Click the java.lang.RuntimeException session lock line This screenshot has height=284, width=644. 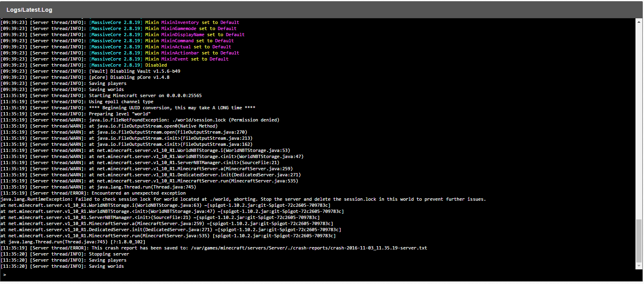(243, 199)
